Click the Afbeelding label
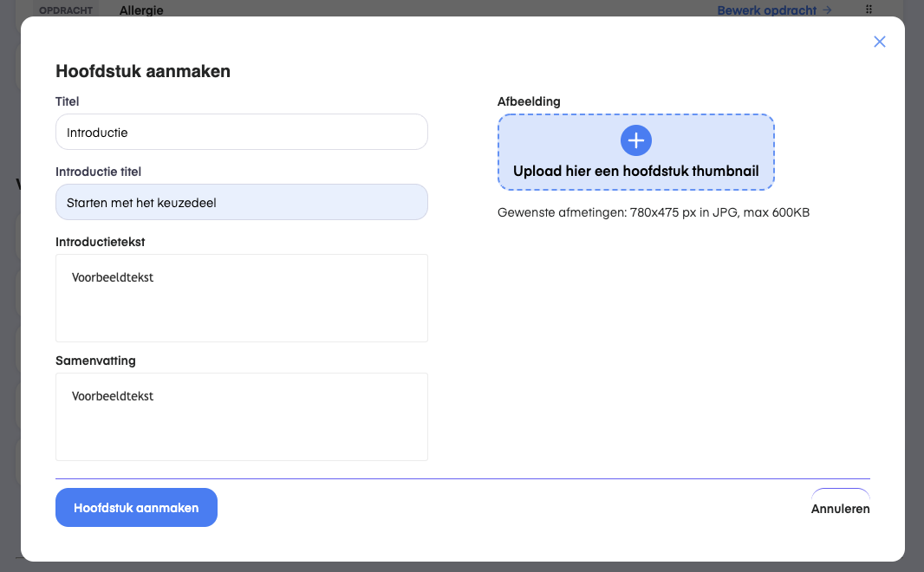 click(529, 101)
